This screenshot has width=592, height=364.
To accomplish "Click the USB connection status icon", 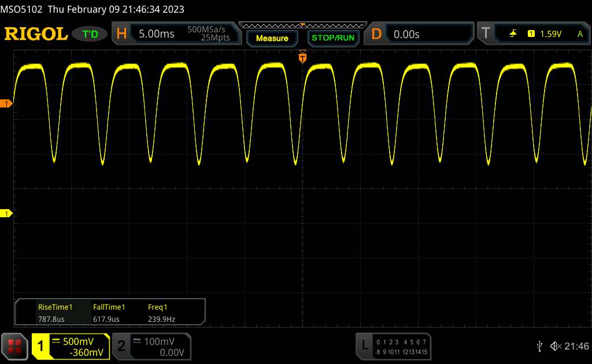I will [539, 346].
